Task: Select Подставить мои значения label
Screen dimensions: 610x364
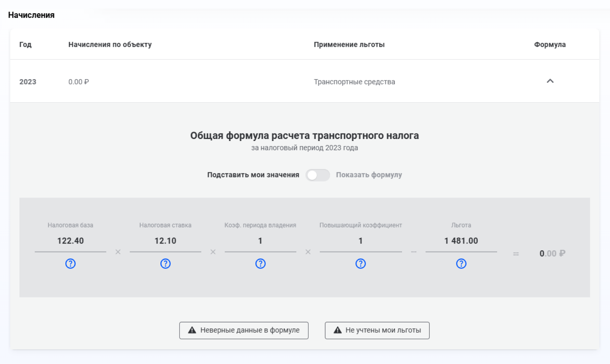Action: point(253,175)
